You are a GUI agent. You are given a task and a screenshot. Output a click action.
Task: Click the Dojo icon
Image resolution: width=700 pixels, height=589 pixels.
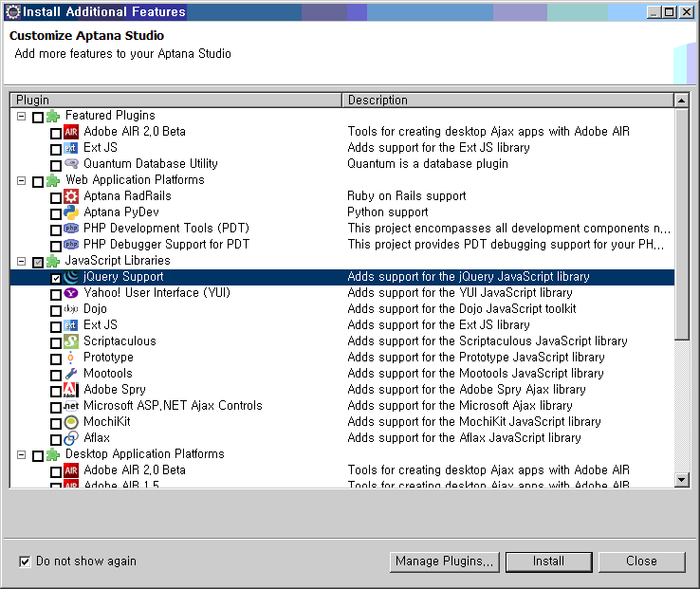coord(71,309)
